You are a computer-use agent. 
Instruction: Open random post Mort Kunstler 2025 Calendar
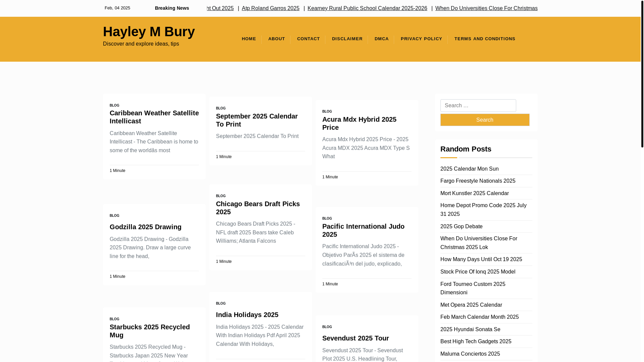click(x=474, y=193)
